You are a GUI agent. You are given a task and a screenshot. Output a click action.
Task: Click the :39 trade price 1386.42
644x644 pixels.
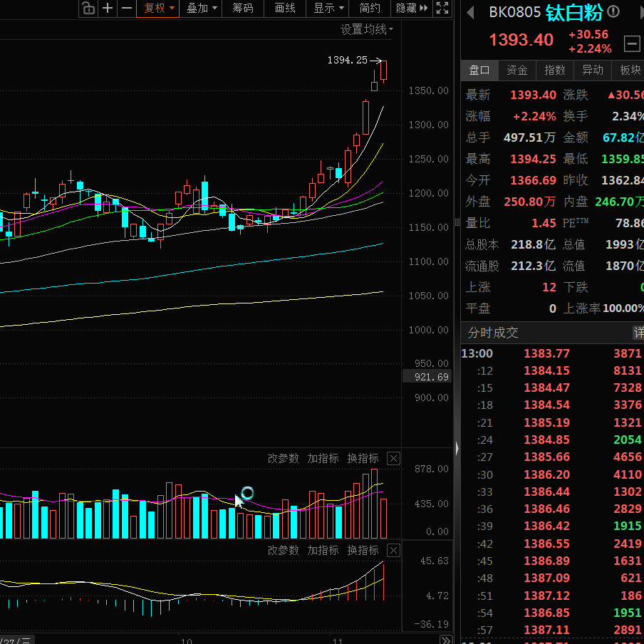click(x=546, y=526)
